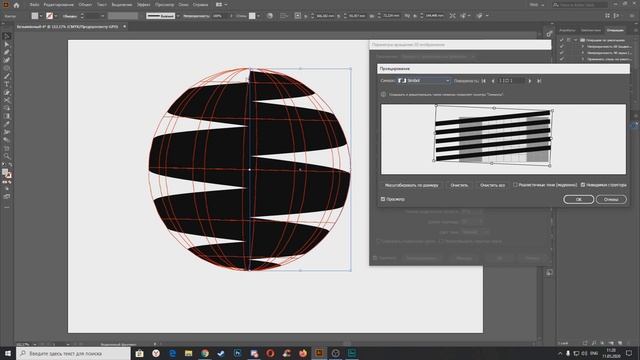Select the Type (T) tool
The width and height of the screenshot is (640, 360).
(7, 84)
